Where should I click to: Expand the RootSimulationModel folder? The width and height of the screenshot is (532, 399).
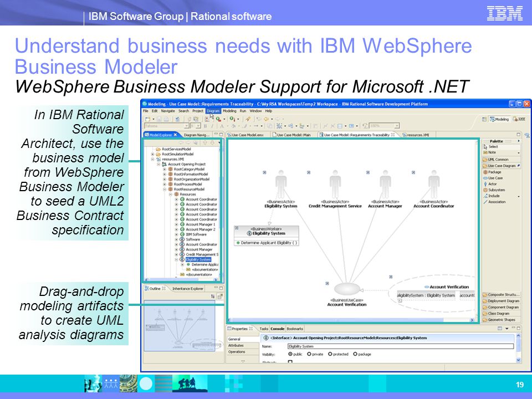click(x=153, y=154)
